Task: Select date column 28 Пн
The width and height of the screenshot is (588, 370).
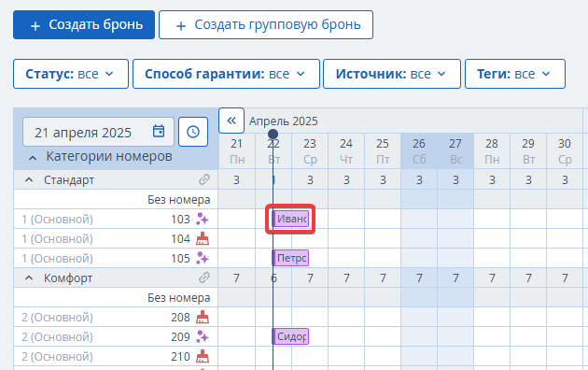Action: (492, 151)
